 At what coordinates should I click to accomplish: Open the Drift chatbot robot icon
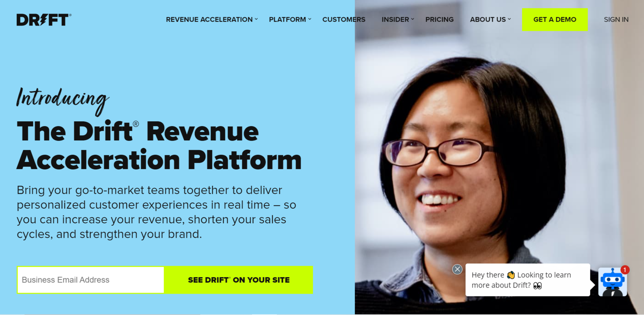pyautogui.click(x=613, y=282)
